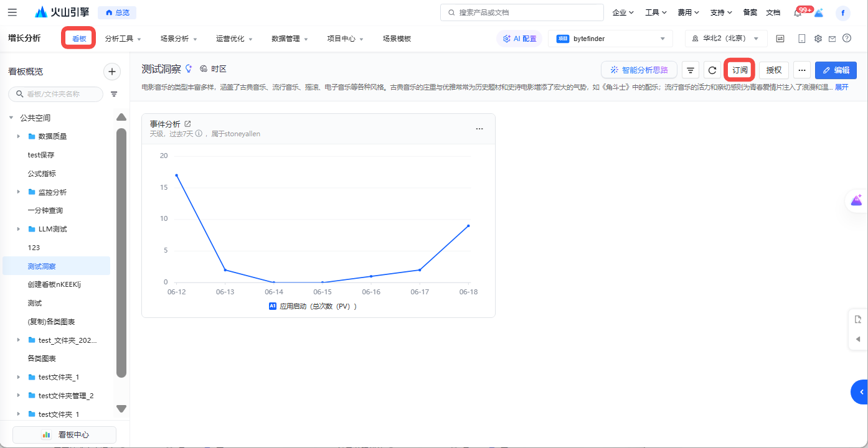This screenshot has width=868, height=448.
Task: Open the hamburger menu in the header
Action: [12, 12]
